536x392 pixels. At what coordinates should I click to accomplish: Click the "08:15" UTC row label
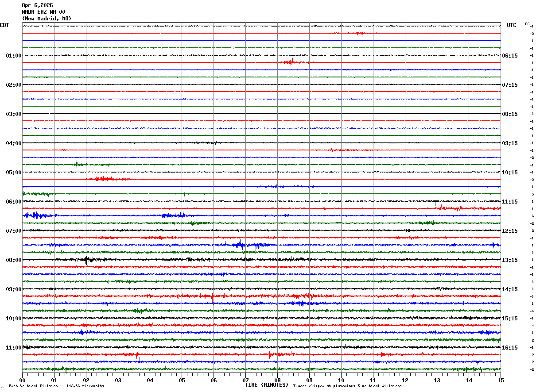[509, 114]
